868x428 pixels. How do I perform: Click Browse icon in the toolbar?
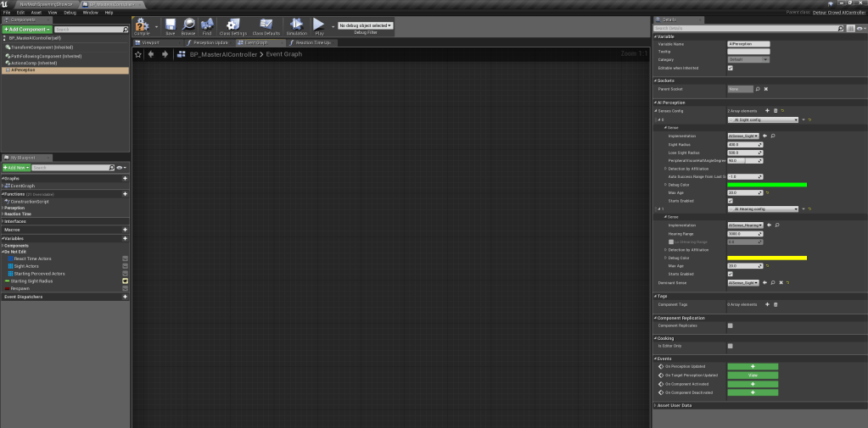point(188,26)
